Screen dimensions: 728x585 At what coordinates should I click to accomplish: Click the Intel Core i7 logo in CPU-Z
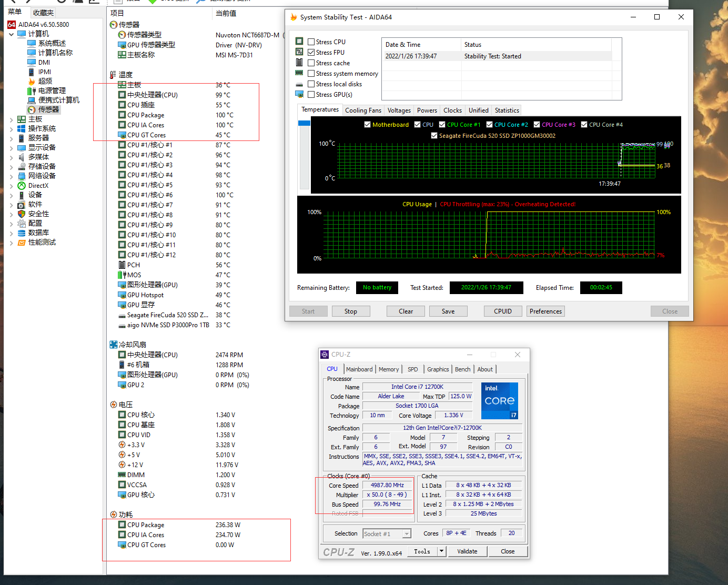[500, 401]
